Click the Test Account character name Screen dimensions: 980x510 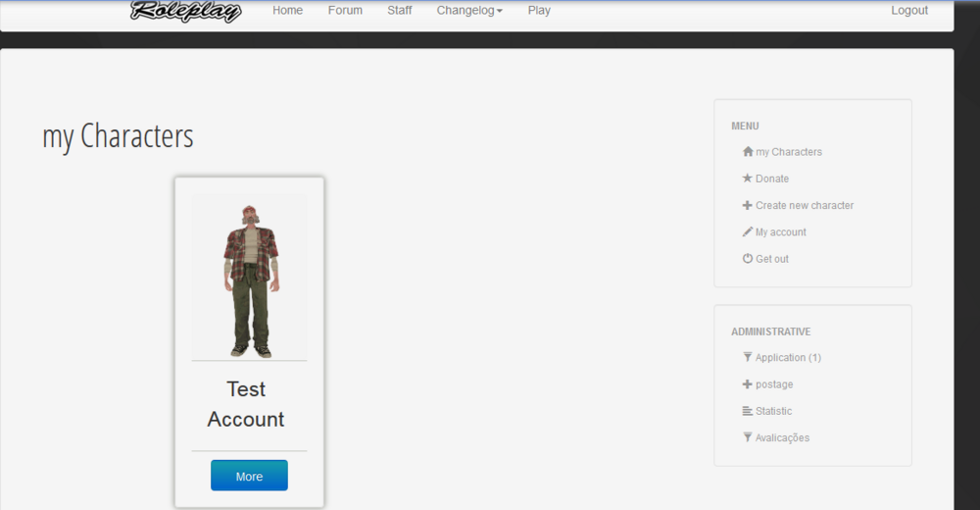coord(246,404)
